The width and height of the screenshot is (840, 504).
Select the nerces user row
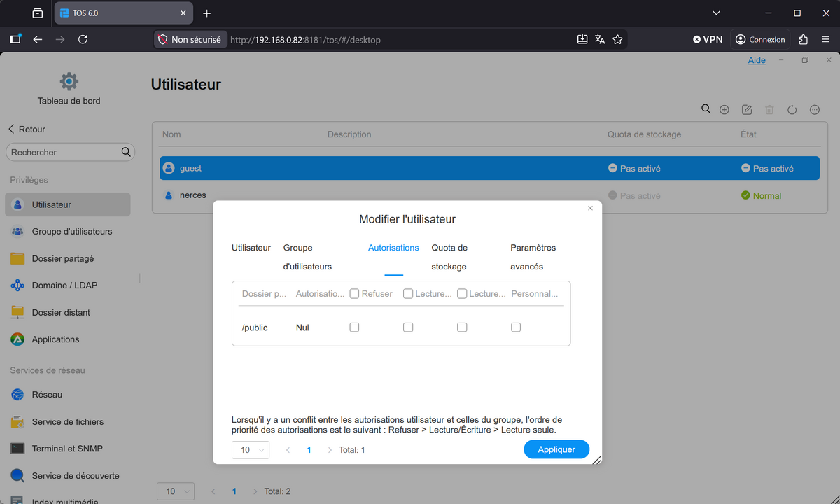point(489,195)
